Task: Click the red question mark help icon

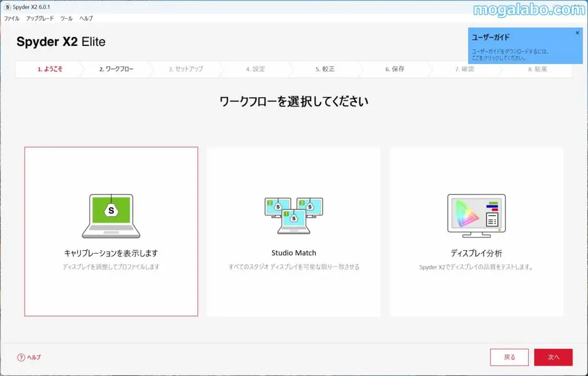Action: [x=22, y=357]
